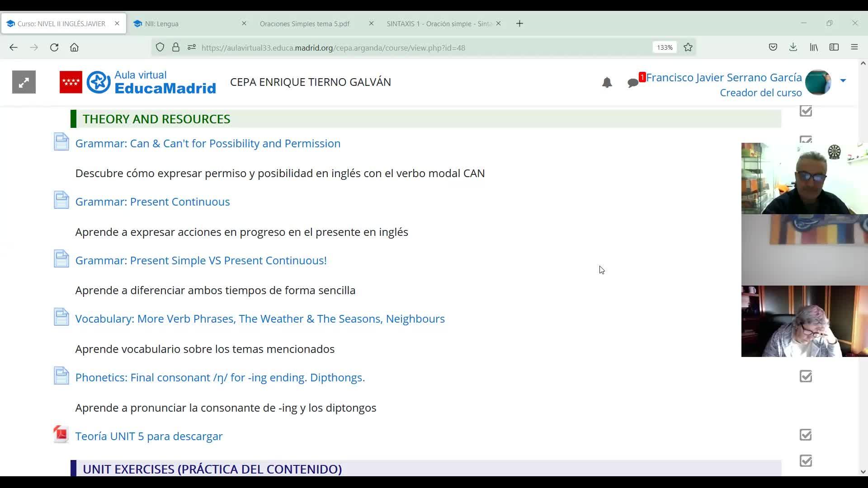
Task: Click the notifications bell icon
Action: (x=607, y=83)
